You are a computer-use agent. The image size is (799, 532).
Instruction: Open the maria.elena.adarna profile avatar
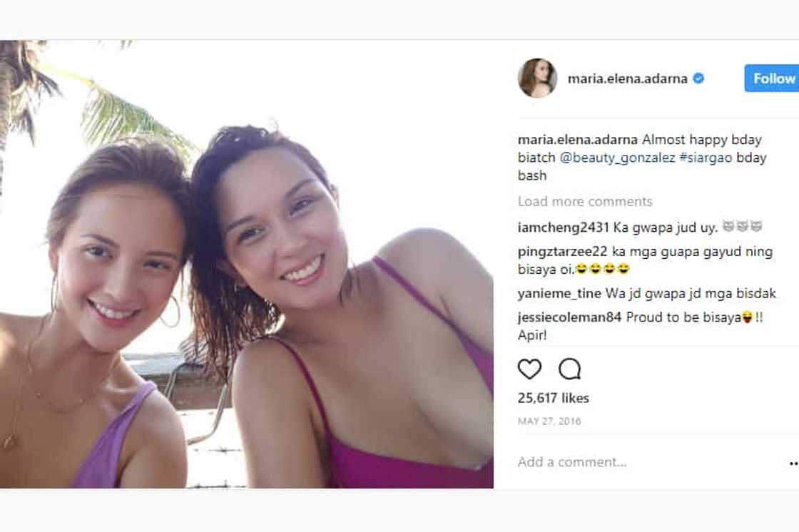537,78
